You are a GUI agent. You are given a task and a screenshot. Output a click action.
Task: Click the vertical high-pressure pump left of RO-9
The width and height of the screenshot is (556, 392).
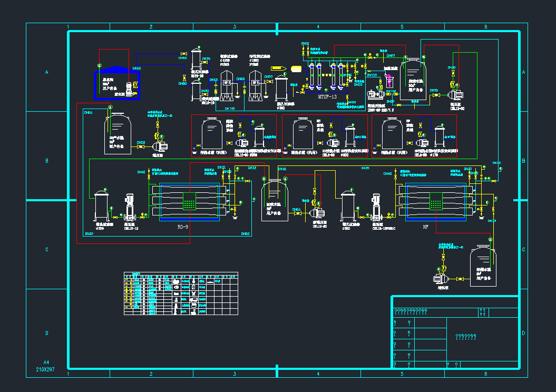coord(130,207)
